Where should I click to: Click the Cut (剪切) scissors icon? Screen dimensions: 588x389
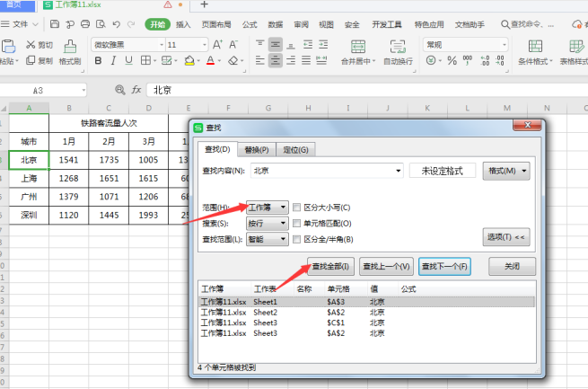(x=31, y=45)
